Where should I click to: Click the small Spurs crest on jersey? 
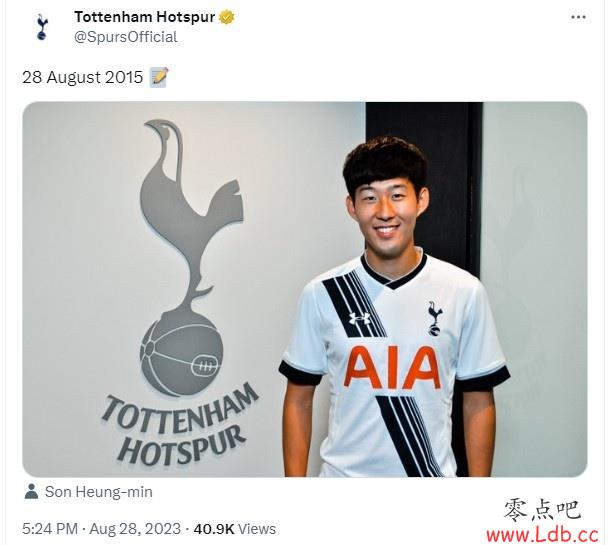coord(435,317)
